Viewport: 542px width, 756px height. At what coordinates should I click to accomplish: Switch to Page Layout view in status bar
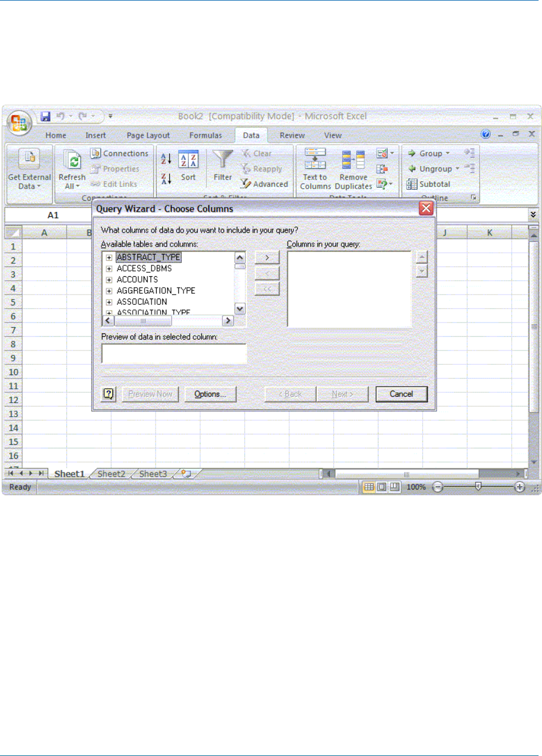point(381,487)
